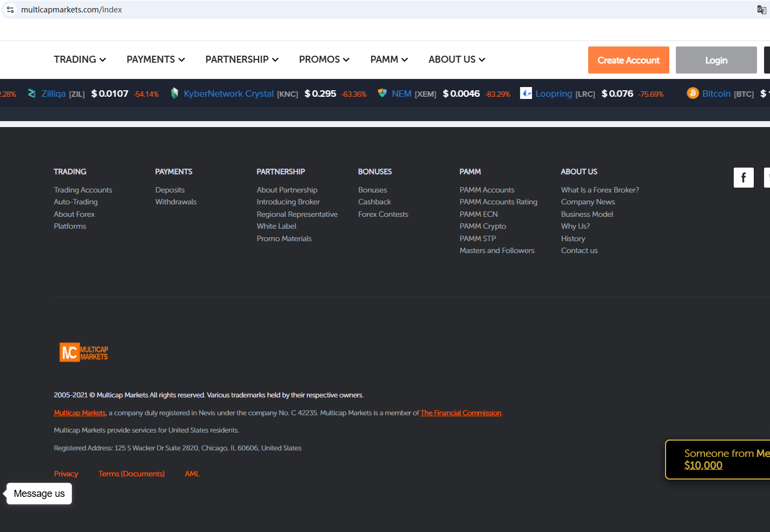The width and height of the screenshot is (770, 532).
Task: Open the Privacy footer link
Action: (x=66, y=474)
